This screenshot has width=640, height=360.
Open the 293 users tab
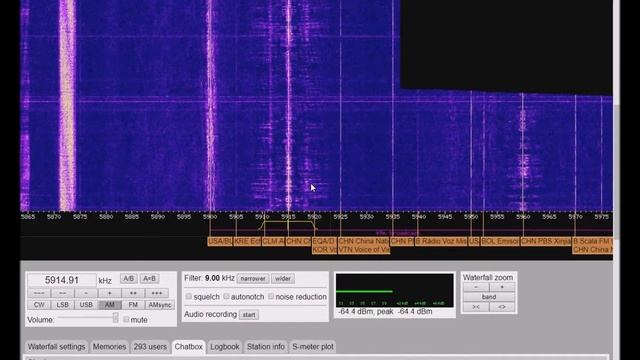coord(150,347)
